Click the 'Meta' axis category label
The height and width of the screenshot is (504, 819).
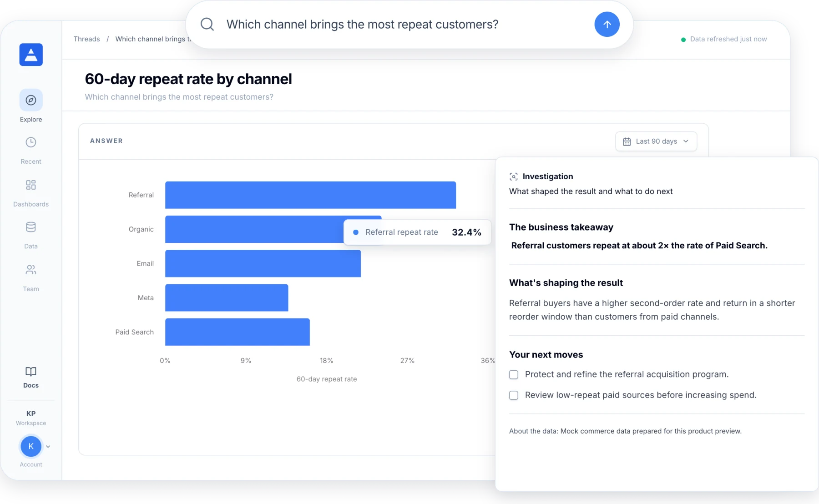[146, 298]
